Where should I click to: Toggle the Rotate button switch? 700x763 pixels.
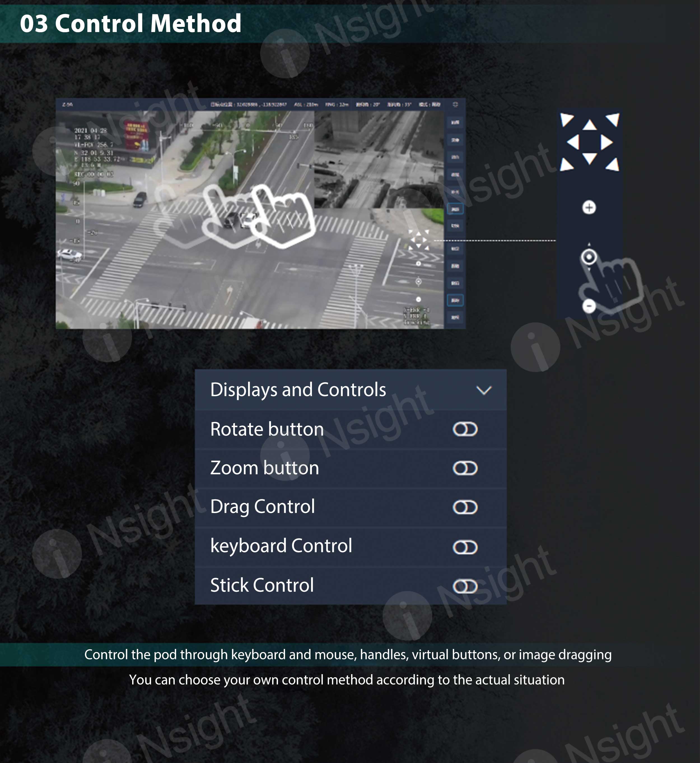click(465, 430)
